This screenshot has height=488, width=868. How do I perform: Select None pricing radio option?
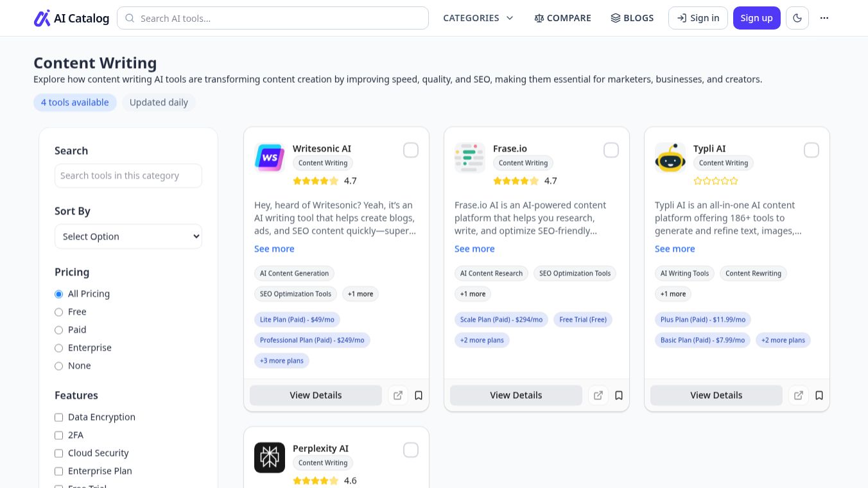[59, 366]
